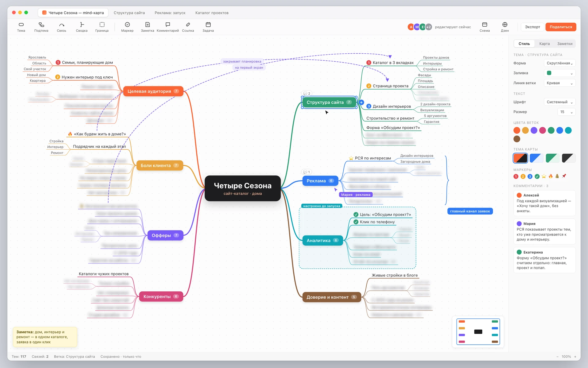Screen dimensions: 588x368
Task: Select the purple branch color swatch
Action: [x=534, y=130]
